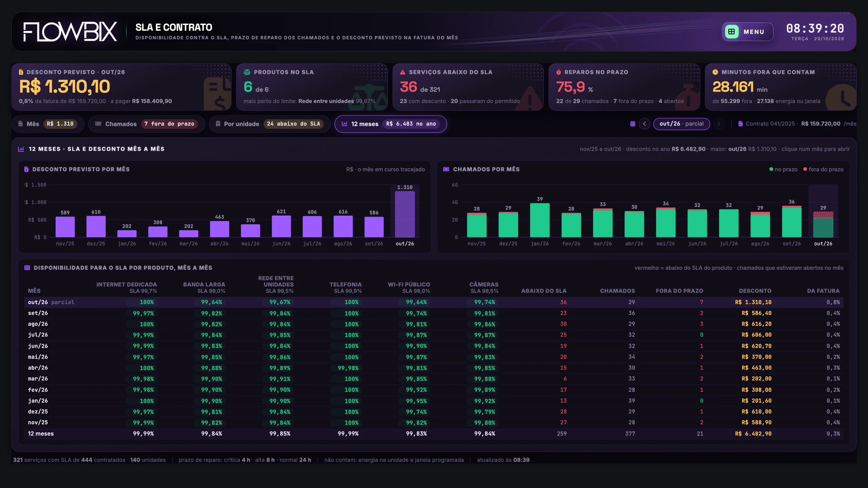Screen dimensions: 868x488
Task: Click the R$ 159.720,00 contract value
Action: [x=821, y=124]
